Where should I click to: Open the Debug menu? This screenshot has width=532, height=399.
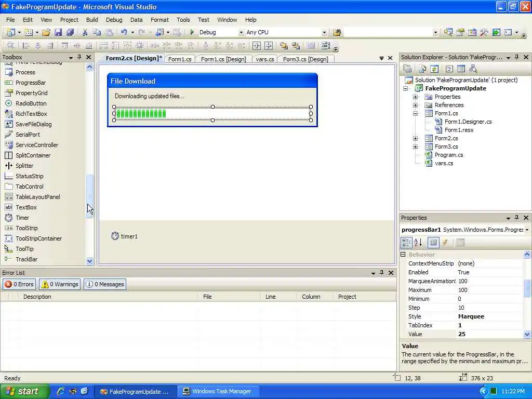coord(114,20)
